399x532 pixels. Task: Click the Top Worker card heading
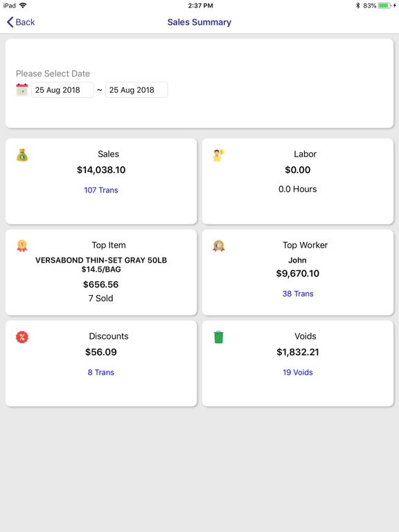click(x=305, y=245)
